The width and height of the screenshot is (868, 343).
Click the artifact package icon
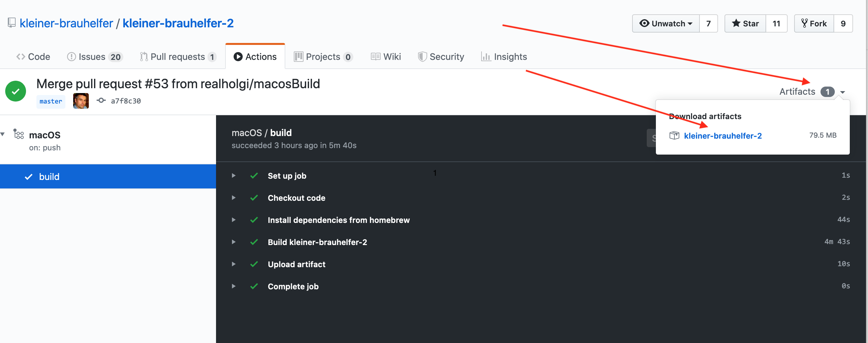(674, 135)
